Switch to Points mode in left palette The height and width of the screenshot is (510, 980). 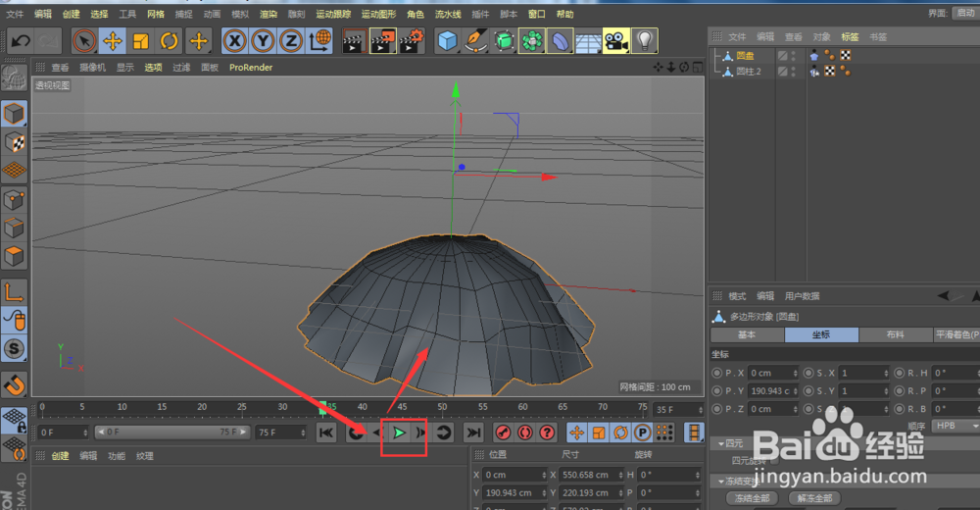coord(15,200)
